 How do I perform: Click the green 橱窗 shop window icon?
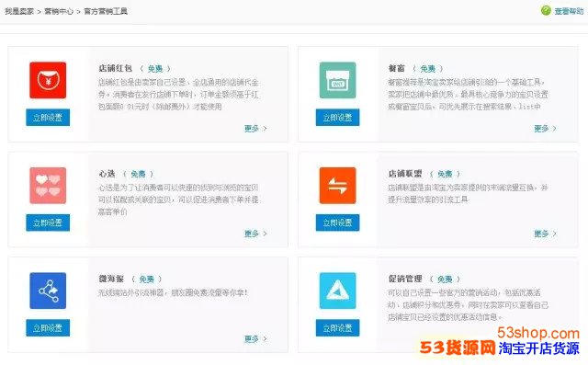[x=337, y=80]
